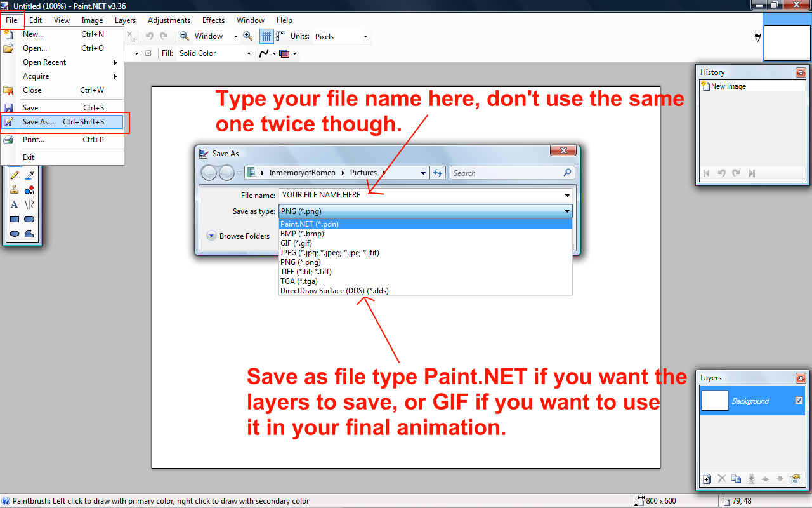812x508 pixels.
Task: Toggle the rulers button in toolbar
Action: (280, 36)
